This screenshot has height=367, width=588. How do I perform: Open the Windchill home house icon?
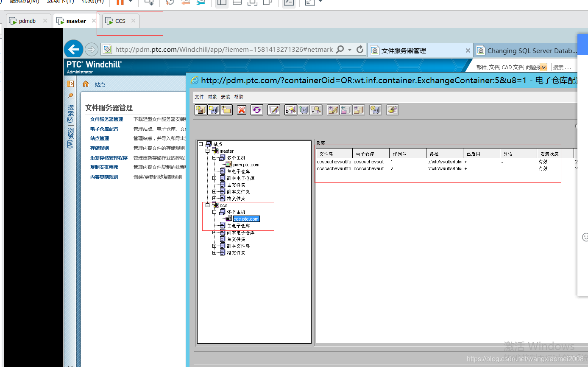pos(86,84)
